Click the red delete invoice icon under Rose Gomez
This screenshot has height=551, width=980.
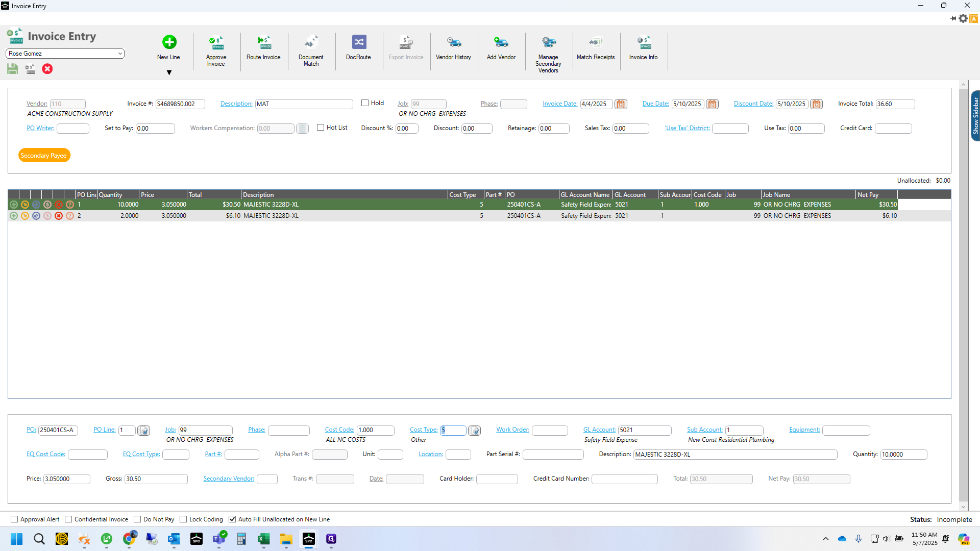pyautogui.click(x=47, y=69)
